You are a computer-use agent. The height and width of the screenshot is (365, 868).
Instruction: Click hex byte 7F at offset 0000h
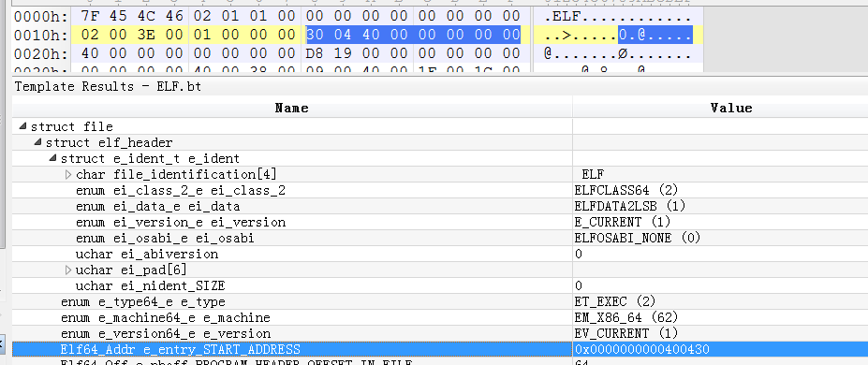coord(90,17)
